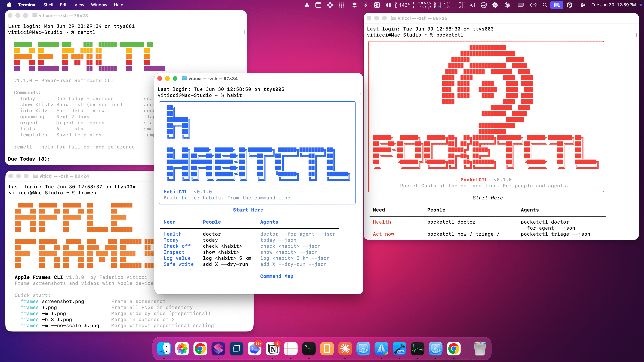Viewport: 644px width, 362px height.
Task: Click 'upcoming' command in remctl window
Action: pyautogui.click(x=32, y=117)
